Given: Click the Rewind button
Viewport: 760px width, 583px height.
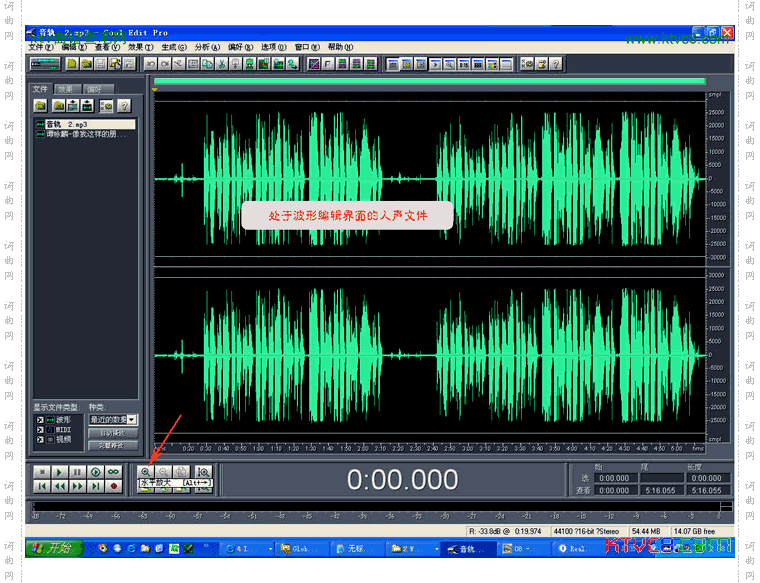Looking at the screenshot, I should coord(60,486).
